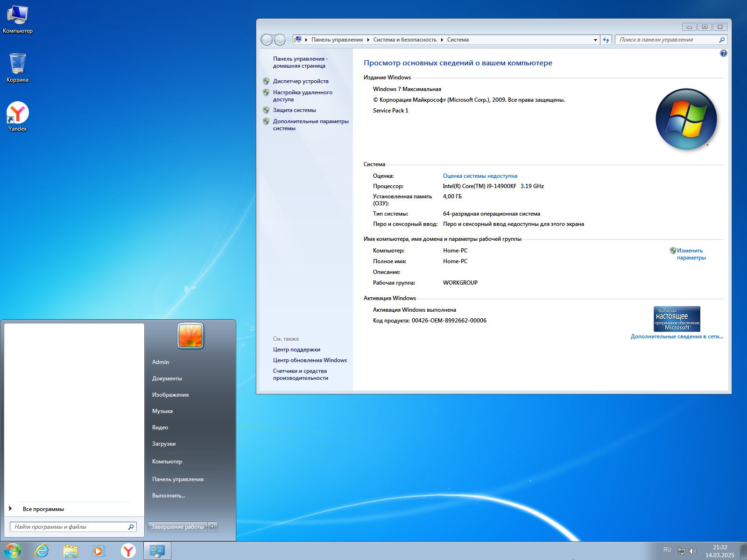Expand the arrow after Панель управления breadcrumb
The image size is (747, 560).
[x=368, y=40]
